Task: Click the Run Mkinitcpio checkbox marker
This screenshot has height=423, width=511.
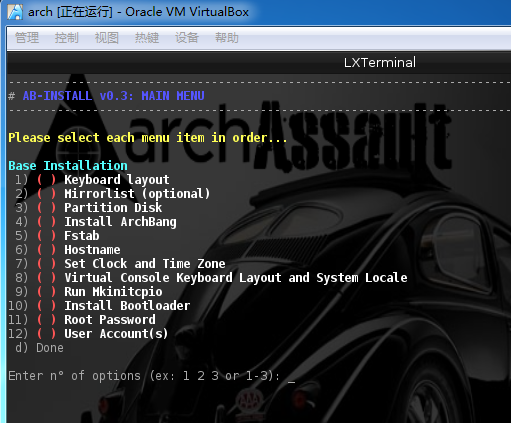Action: tap(46, 292)
